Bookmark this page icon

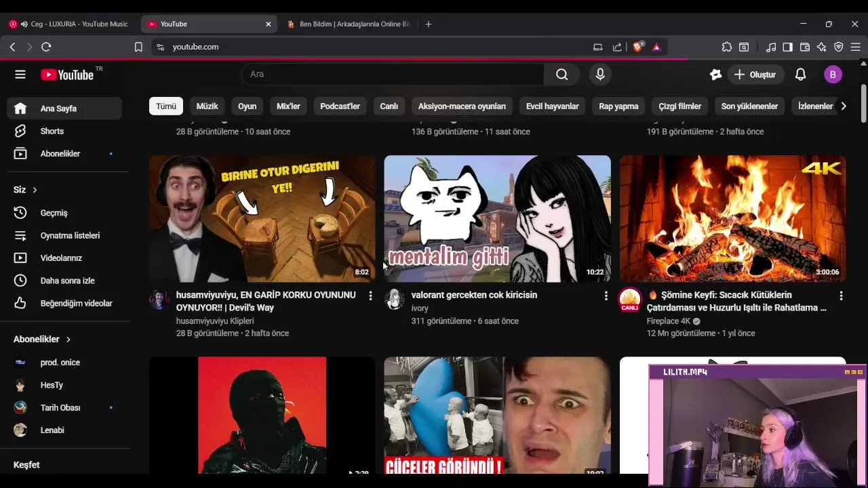pos(138,47)
